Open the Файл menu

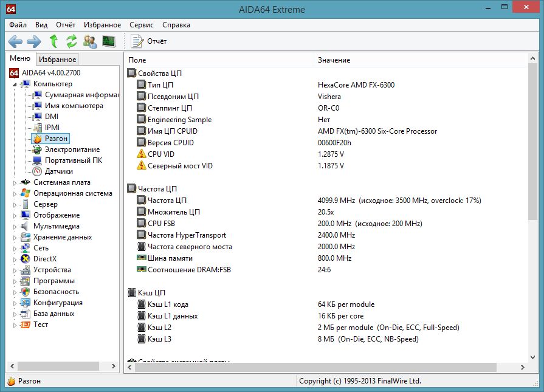pos(18,25)
